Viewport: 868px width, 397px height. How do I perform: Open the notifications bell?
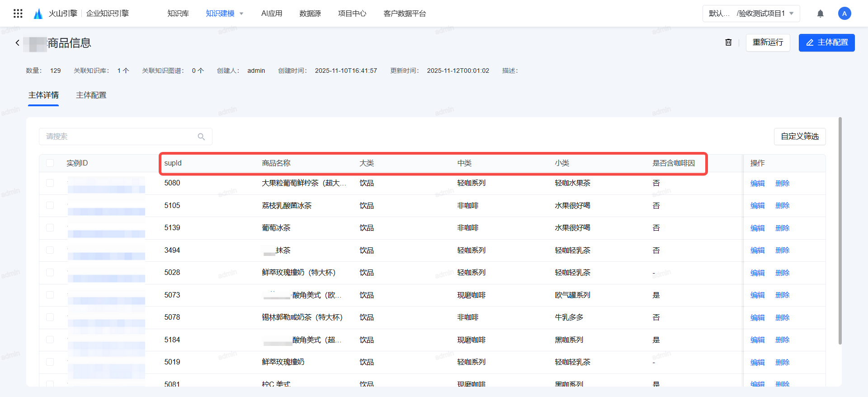[820, 14]
